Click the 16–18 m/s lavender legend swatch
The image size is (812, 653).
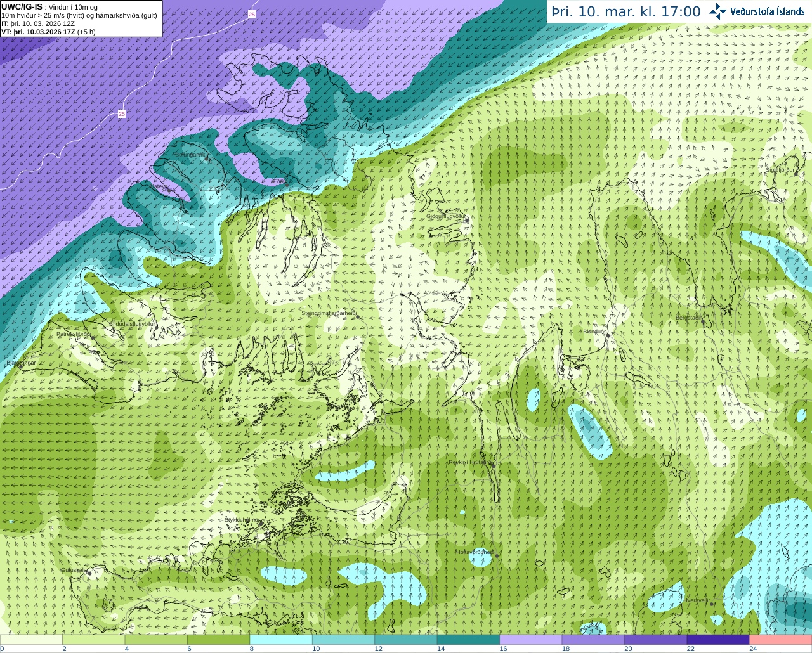[x=531, y=640]
